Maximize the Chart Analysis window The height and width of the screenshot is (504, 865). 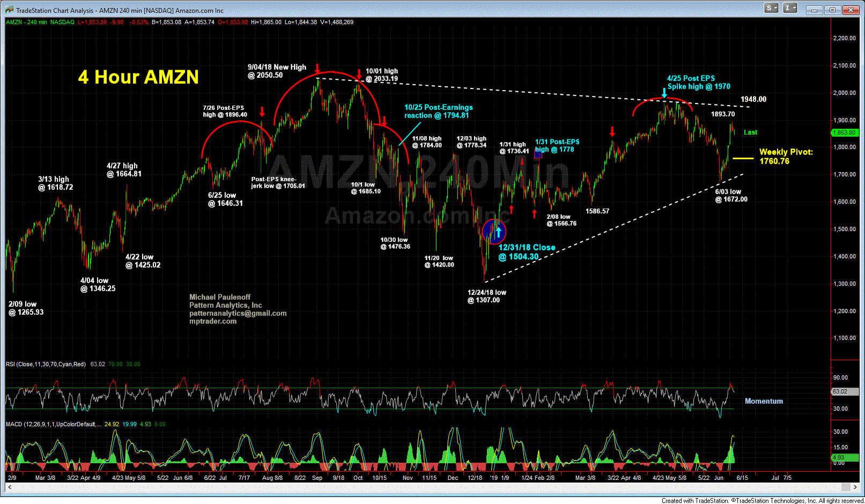[x=833, y=10]
